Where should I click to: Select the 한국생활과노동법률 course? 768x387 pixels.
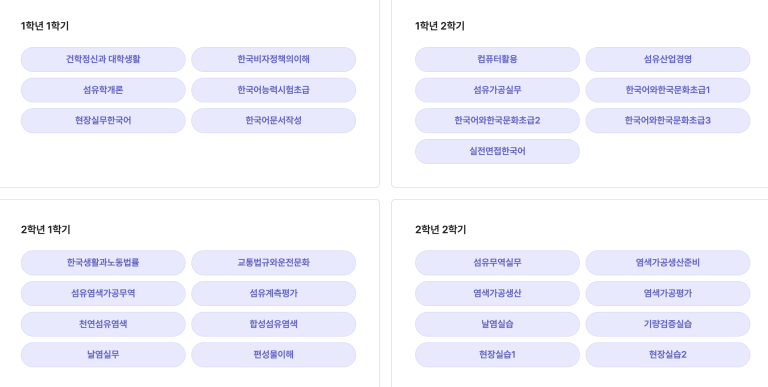[103, 263]
